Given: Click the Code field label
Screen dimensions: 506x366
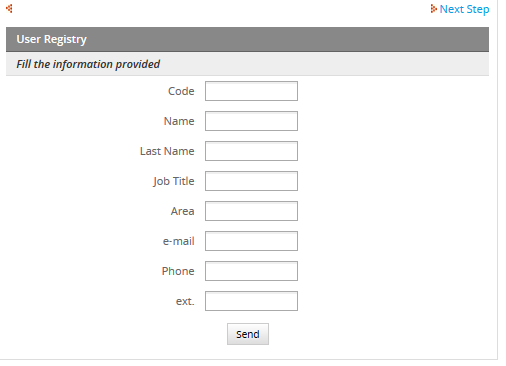Looking at the screenshot, I should pyautogui.click(x=181, y=91).
